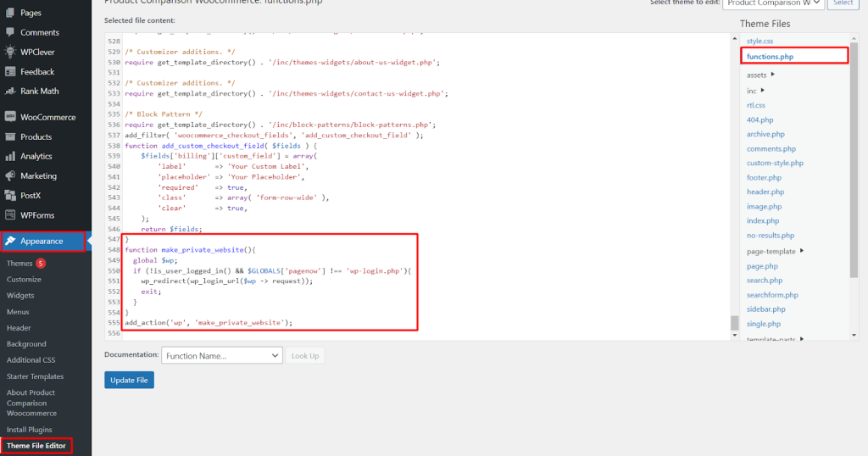
Task: Open rtl.css theme file
Action: click(x=755, y=105)
